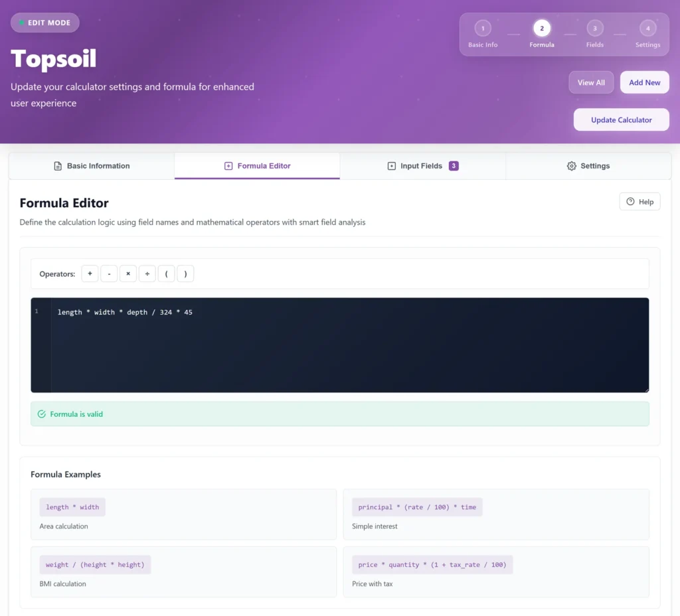
Task: Click the 'Area calculation' label
Action: click(x=64, y=526)
